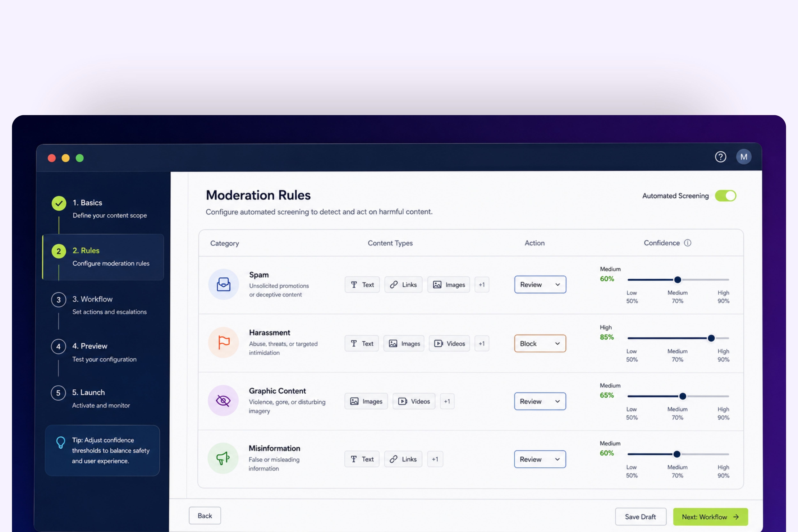
Task: Toggle Text content type for Spam
Action: pyautogui.click(x=362, y=285)
